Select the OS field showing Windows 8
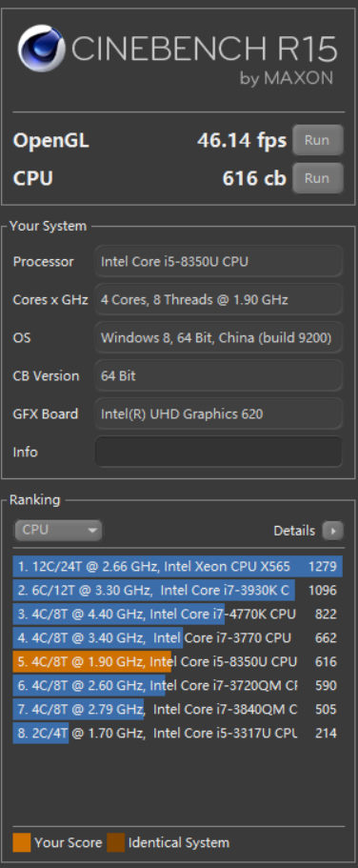The height and width of the screenshot is (868, 358). 219,337
